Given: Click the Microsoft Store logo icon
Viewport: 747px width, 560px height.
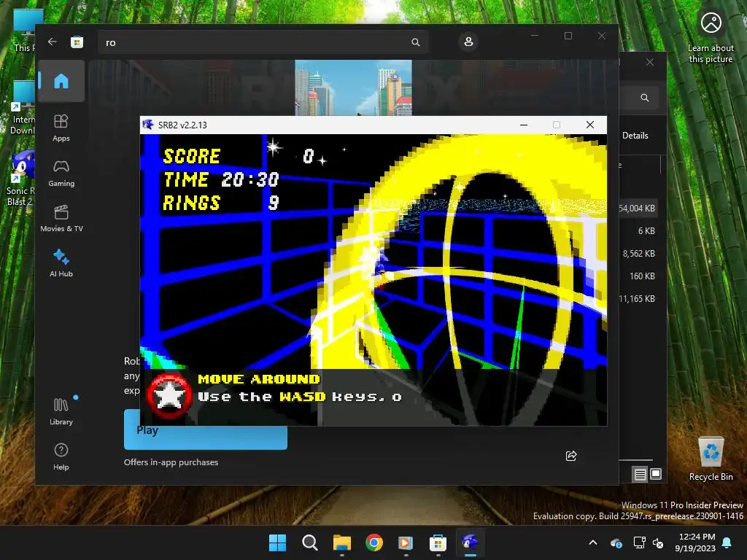Looking at the screenshot, I should pos(77,42).
